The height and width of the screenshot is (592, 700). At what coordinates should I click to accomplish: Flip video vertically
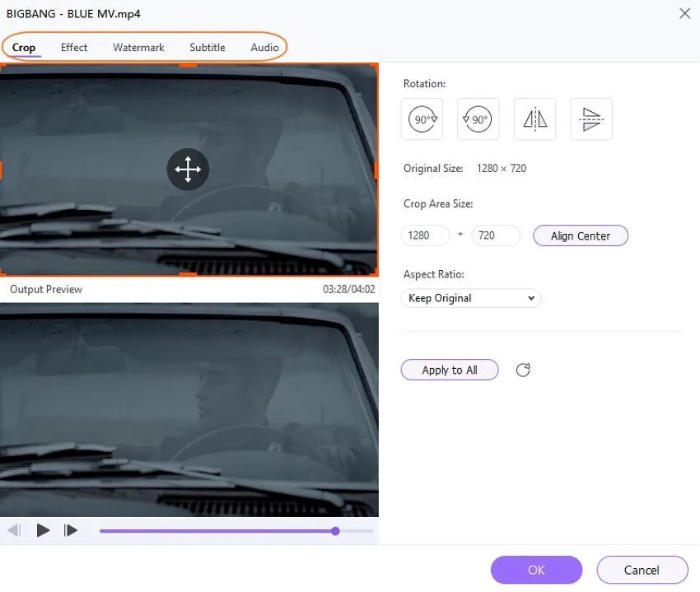(591, 119)
